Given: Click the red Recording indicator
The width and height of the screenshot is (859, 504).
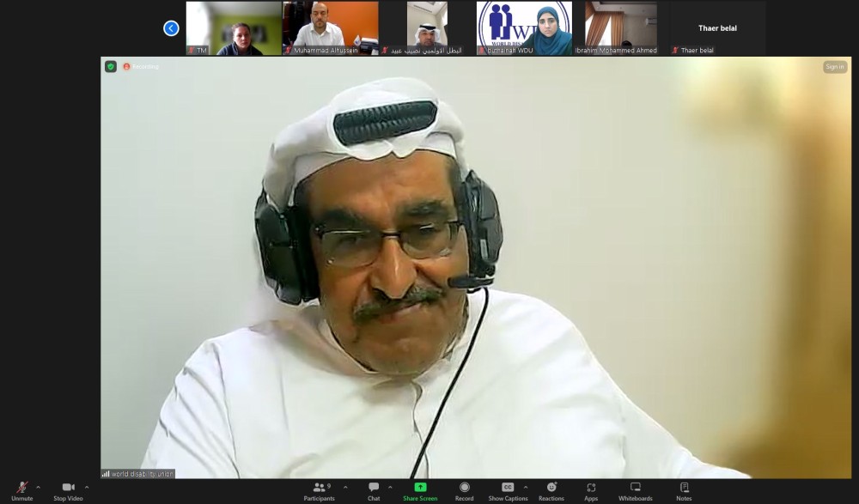Looking at the screenshot, I should point(141,67).
